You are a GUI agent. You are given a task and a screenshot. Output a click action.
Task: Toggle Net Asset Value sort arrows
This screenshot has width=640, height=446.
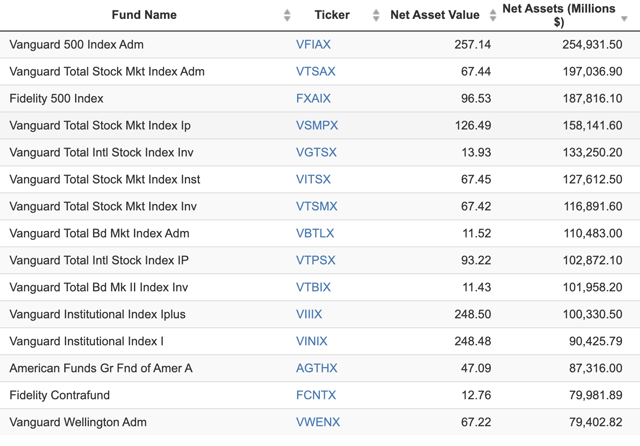pyautogui.click(x=493, y=15)
